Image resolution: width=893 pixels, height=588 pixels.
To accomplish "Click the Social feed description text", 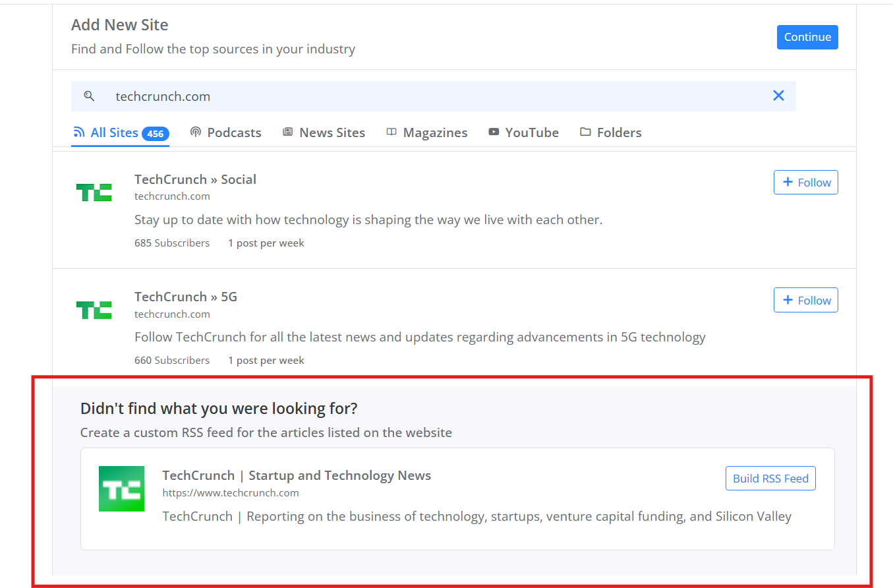I will 368,220.
